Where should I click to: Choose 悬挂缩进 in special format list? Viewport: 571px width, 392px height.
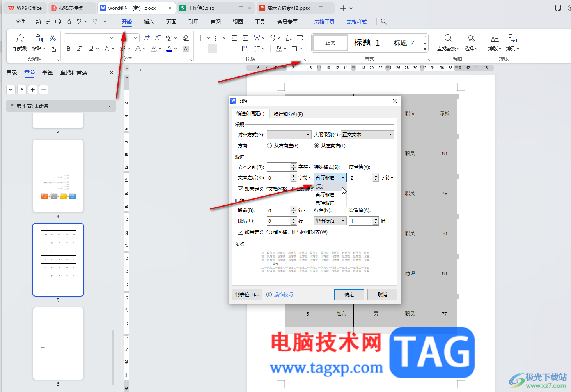330,203
